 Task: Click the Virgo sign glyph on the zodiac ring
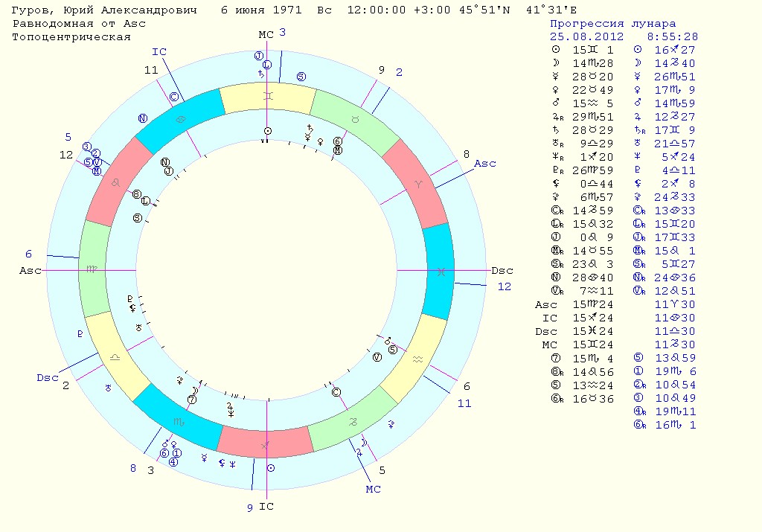click(x=92, y=269)
